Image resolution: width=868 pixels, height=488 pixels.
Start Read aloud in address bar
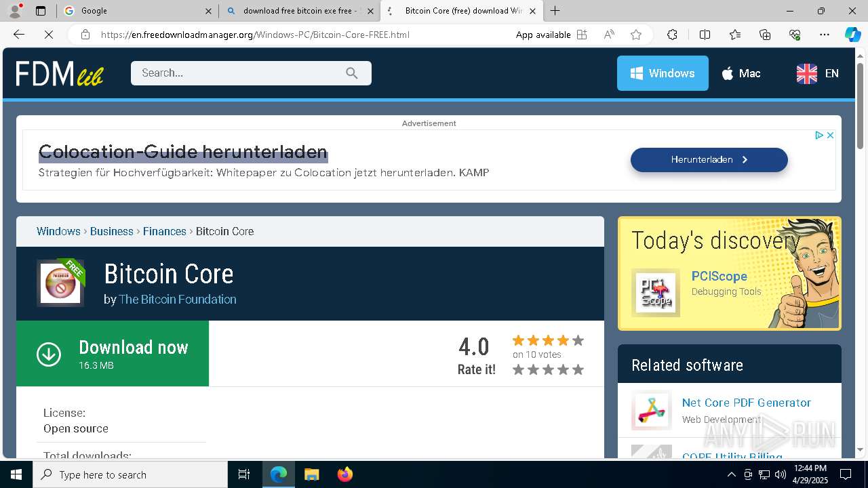[x=609, y=35]
